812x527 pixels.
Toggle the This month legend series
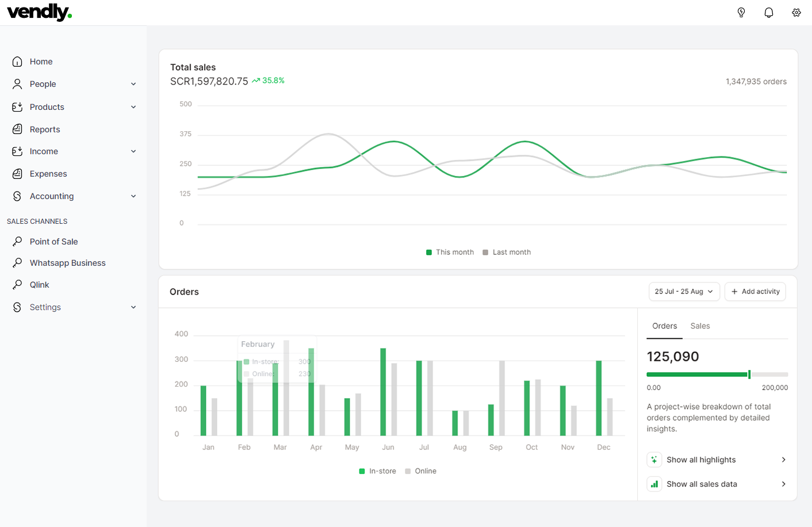click(x=450, y=252)
